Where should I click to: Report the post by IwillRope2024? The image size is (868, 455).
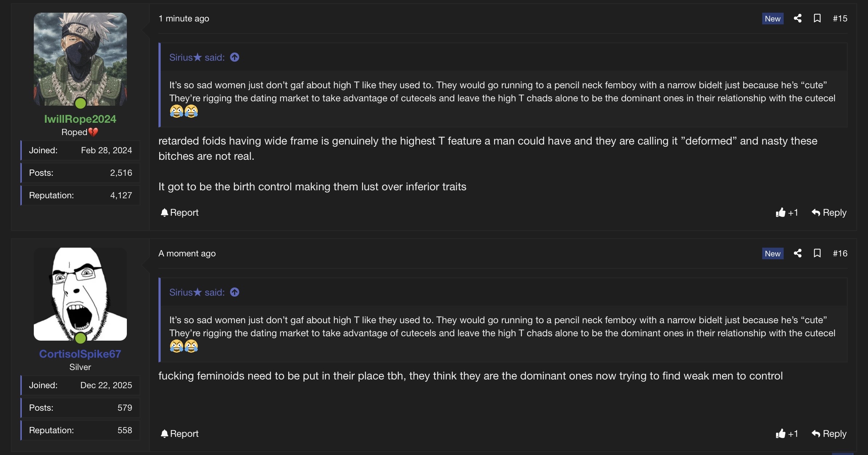click(180, 213)
